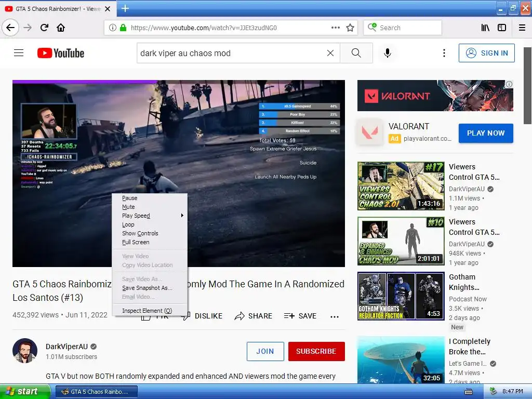Click the VALORANT banner ad image
Viewport: 532px width, 399px height.
point(435,96)
